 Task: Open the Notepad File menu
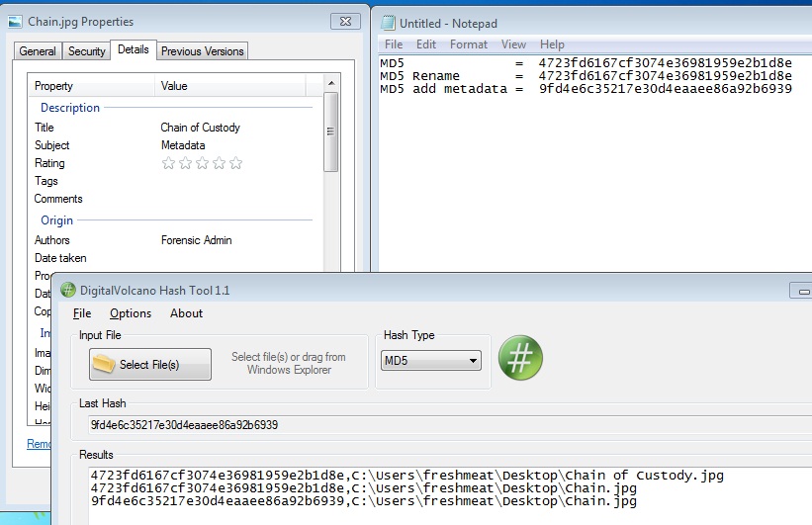tap(394, 44)
